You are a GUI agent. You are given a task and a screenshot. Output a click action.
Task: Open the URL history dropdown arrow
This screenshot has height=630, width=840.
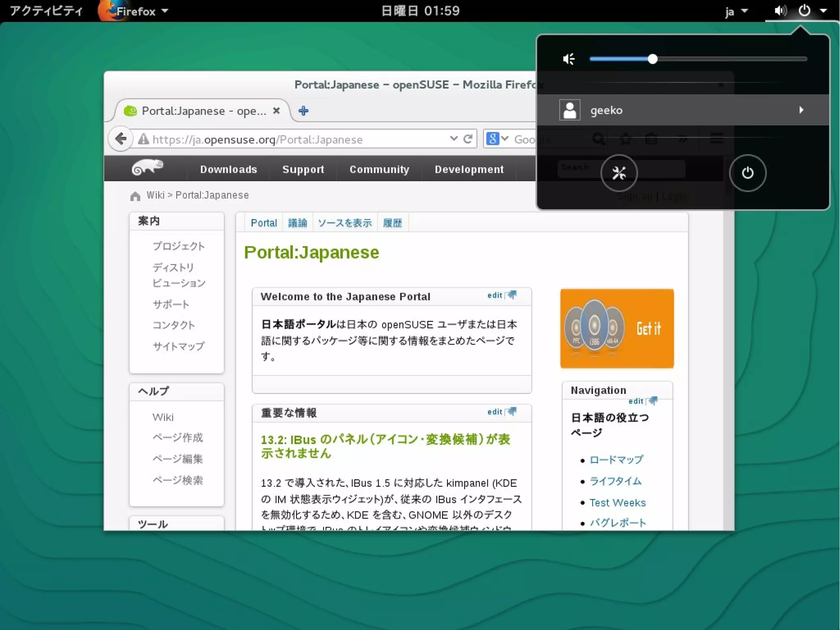[x=454, y=139]
